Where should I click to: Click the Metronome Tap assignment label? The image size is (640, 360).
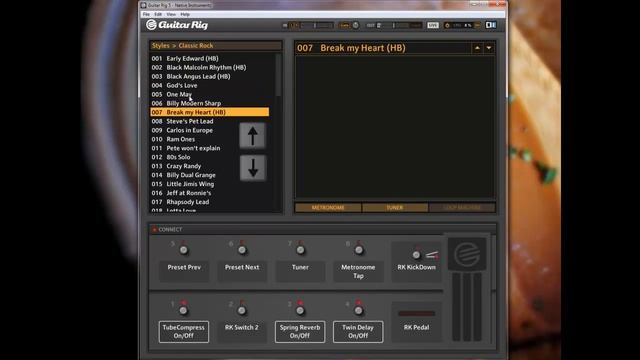358,271
